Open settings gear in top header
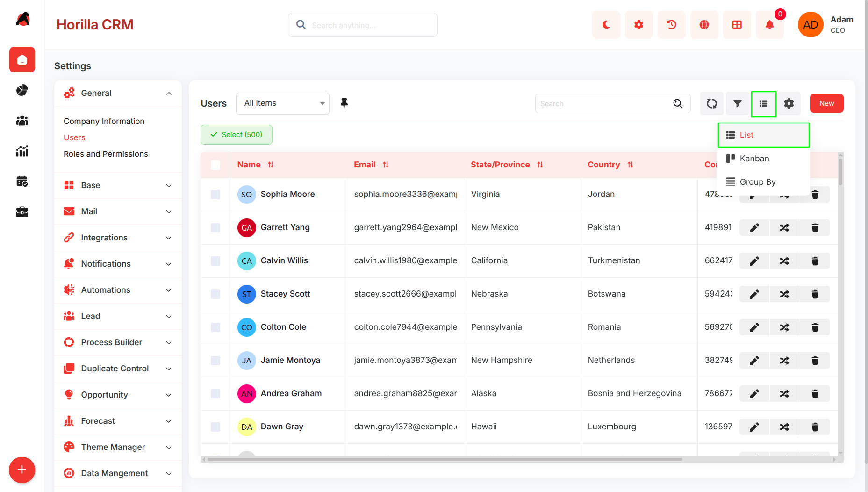Viewport: 868px width, 492px height. point(638,25)
